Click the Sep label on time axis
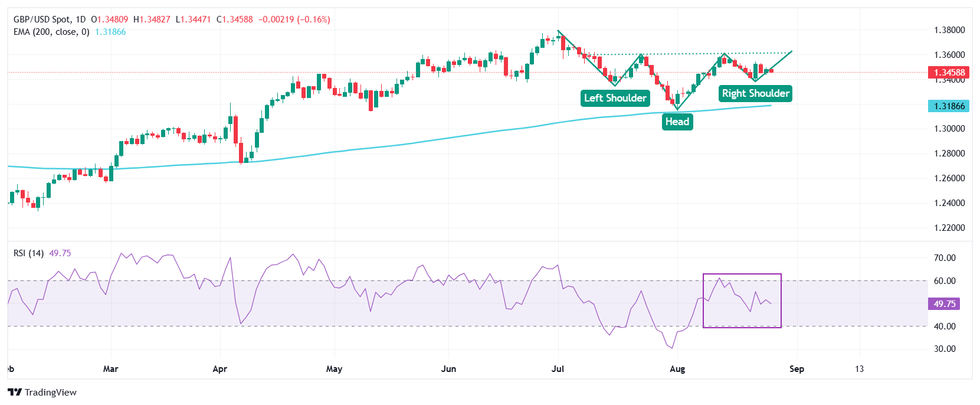980x405 pixels. pos(797,369)
